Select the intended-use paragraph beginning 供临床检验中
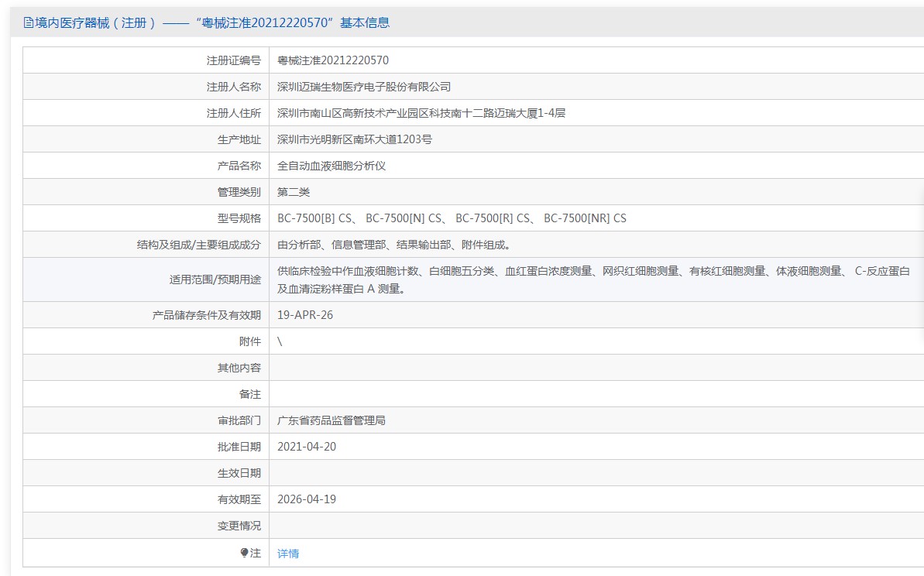 pos(593,279)
